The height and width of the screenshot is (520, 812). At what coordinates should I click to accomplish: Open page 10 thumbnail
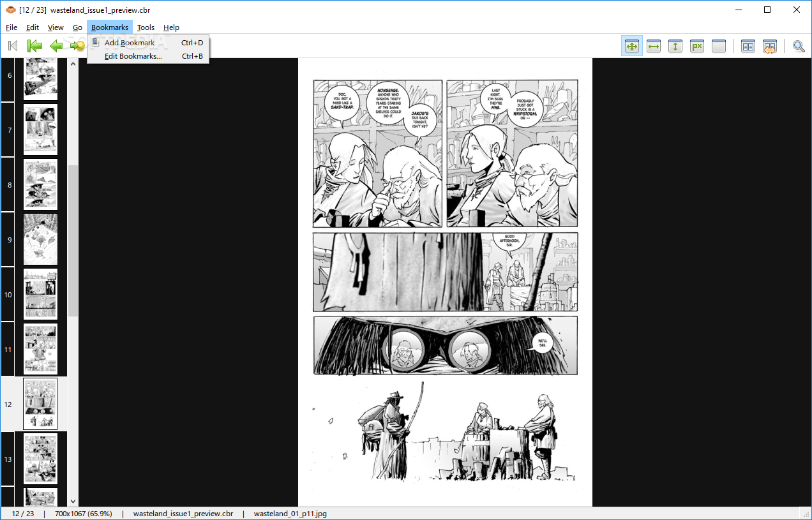(40, 294)
